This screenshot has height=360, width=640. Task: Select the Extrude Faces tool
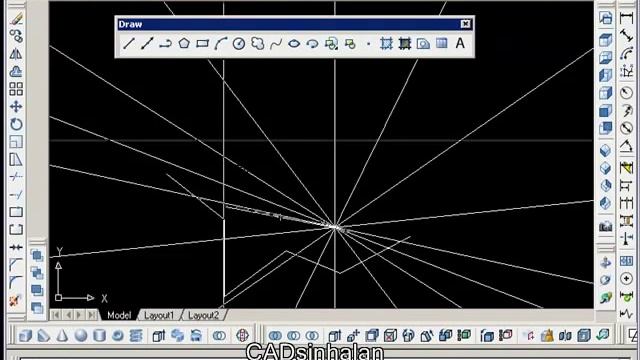[334, 336]
